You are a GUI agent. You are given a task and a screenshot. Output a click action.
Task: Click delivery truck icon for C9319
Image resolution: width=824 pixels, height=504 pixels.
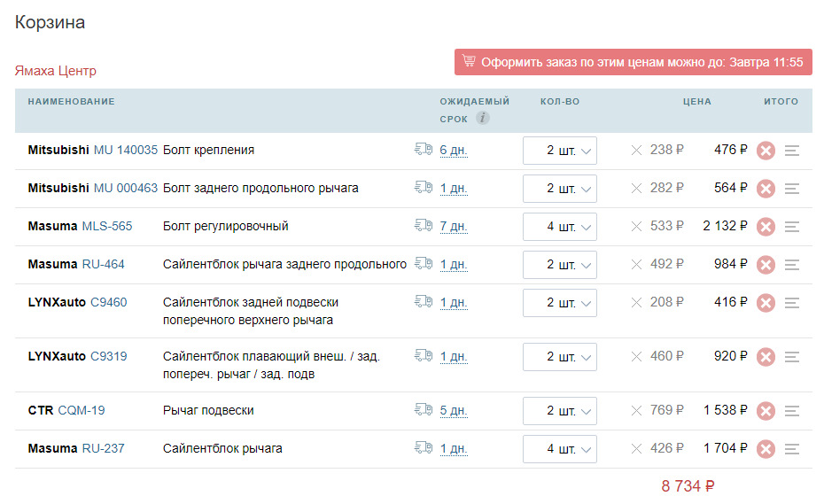pos(423,356)
